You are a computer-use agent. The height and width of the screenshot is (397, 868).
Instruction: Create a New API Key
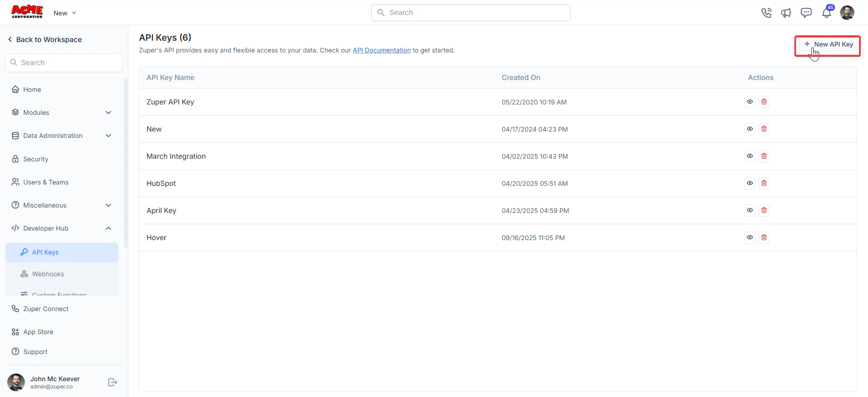(x=828, y=44)
